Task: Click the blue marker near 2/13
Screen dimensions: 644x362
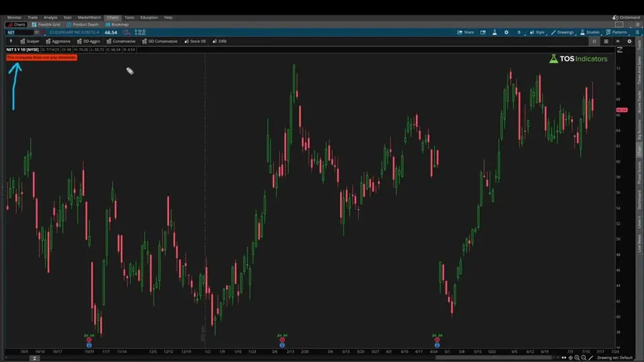Action: click(282, 345)
